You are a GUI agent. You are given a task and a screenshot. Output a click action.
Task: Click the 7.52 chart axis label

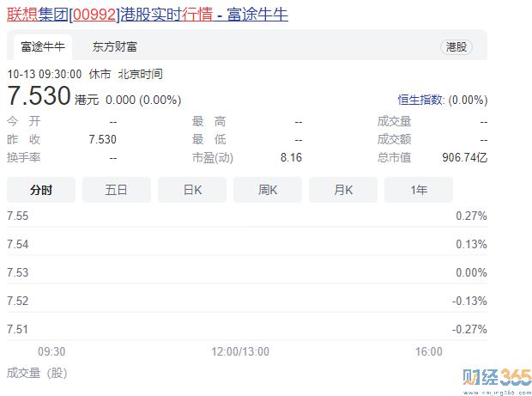[x=18, y=301]
